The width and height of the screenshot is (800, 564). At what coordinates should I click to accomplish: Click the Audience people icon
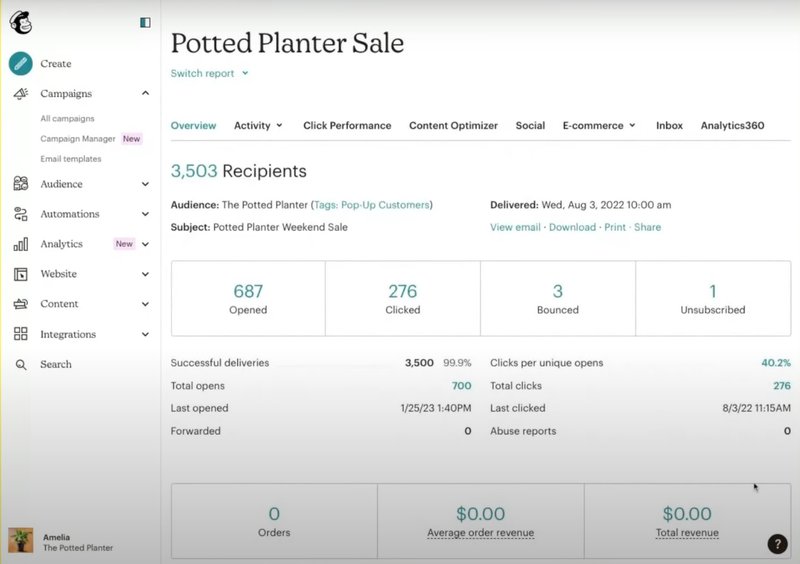(x=21, y=184)
